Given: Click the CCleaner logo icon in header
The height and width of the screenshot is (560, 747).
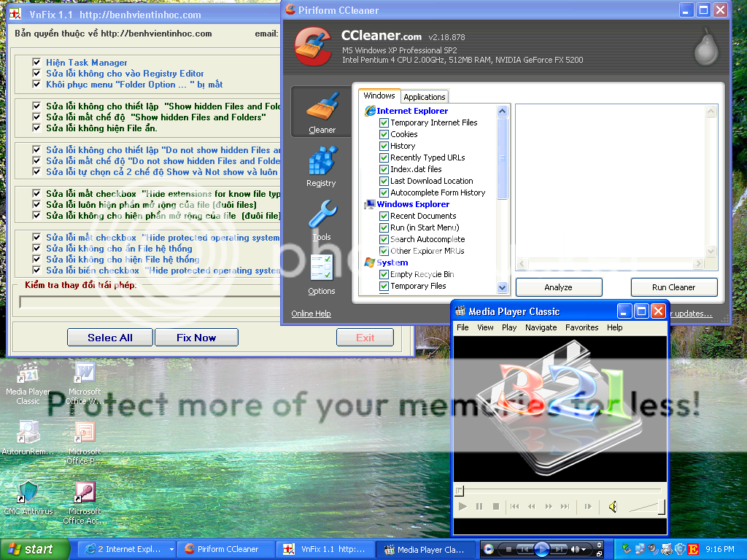Looking at the screenshot, I should [313, 46].
